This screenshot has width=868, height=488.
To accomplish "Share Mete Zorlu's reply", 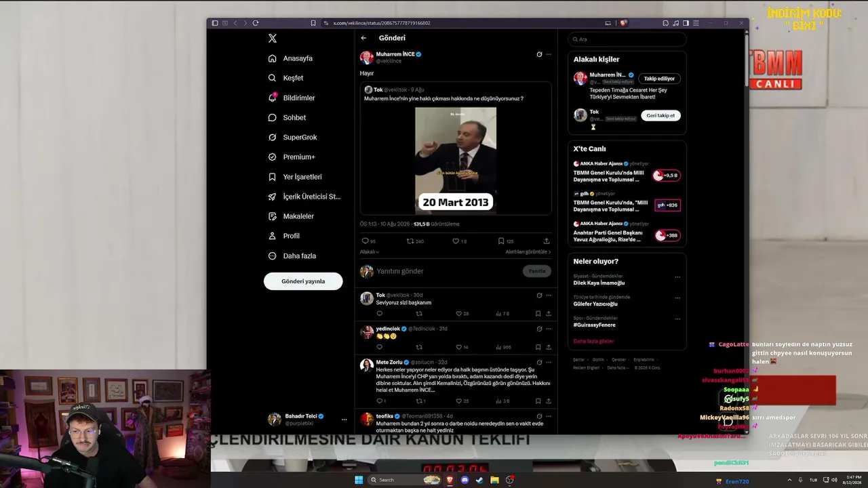I will point(548,401).
